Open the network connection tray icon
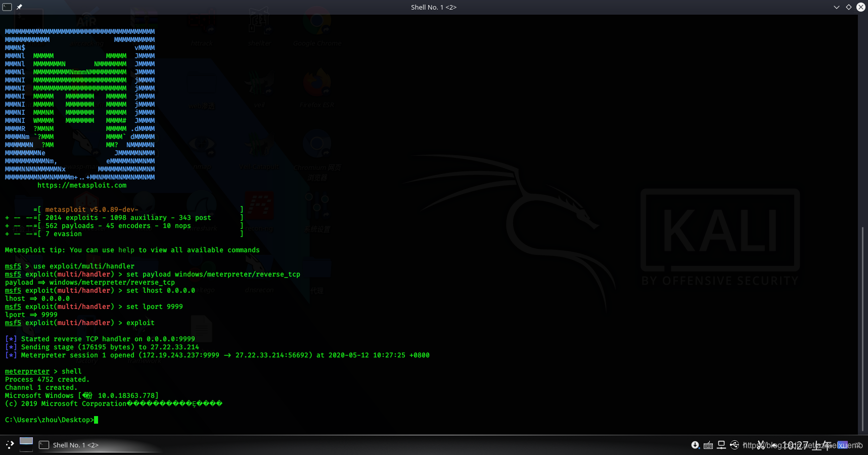 tap(721, 445)
